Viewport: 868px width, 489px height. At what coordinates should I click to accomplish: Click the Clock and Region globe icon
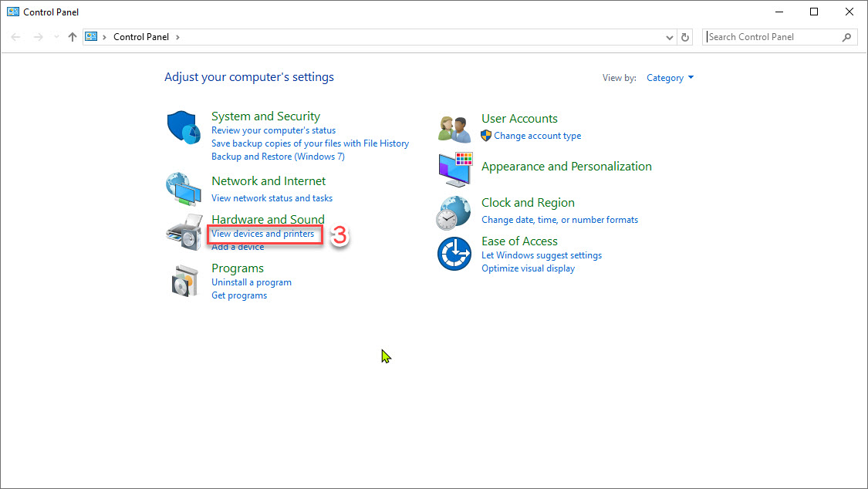pyautogui.click(x=454, y=213)
